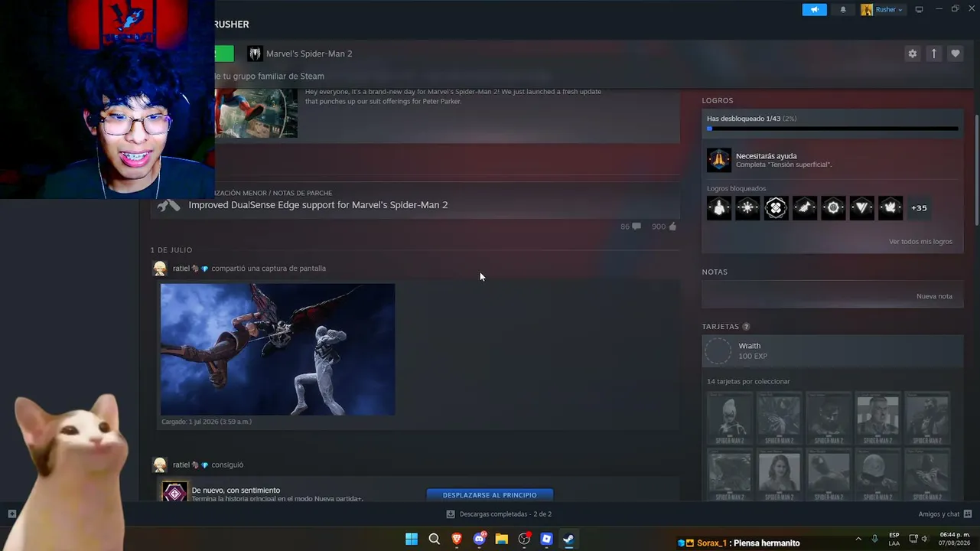The width and height of the screenshot is (980, 551).
Task: Open ratiel's profile name on achievement post
Action: coord(181,465)
